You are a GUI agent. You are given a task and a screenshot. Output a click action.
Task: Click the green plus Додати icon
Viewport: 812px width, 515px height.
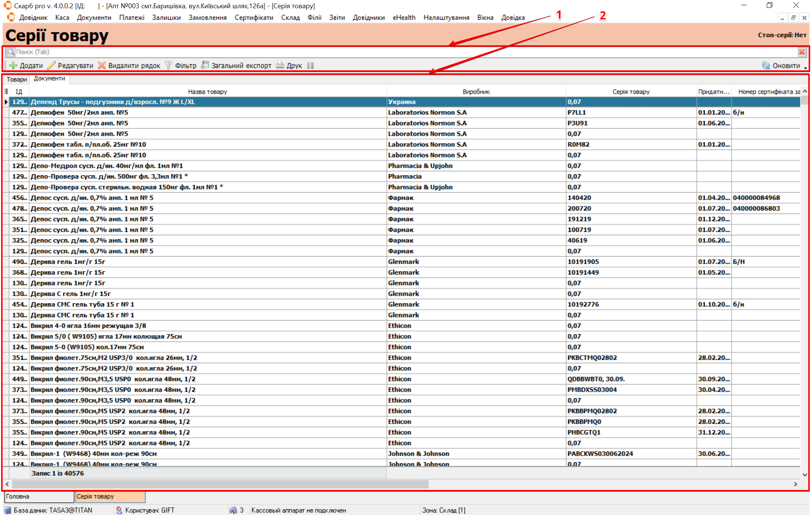[13, 65]
